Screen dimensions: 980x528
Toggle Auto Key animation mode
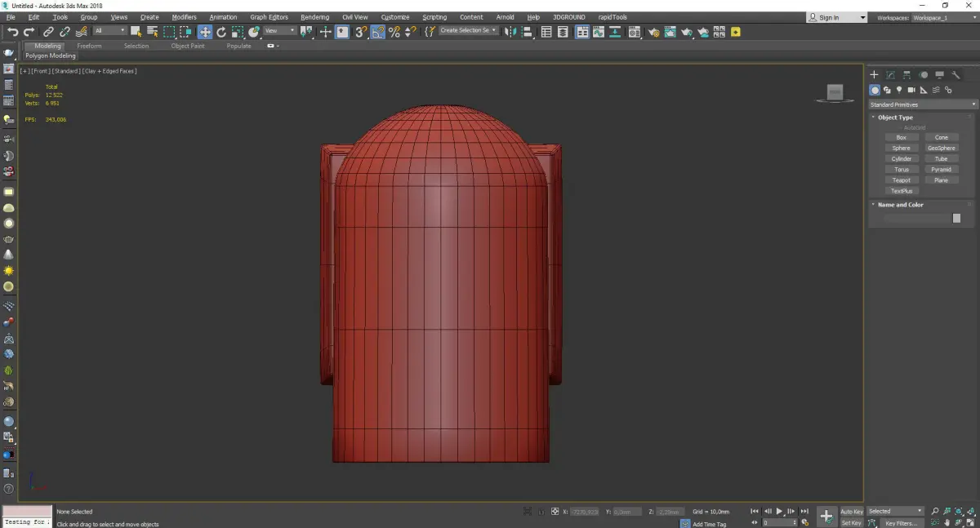pyautogui.click(x=851, y=512)
